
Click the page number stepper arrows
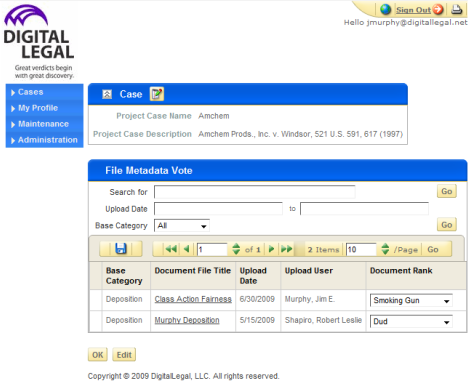pyautogui.click(x=236, y=249)
